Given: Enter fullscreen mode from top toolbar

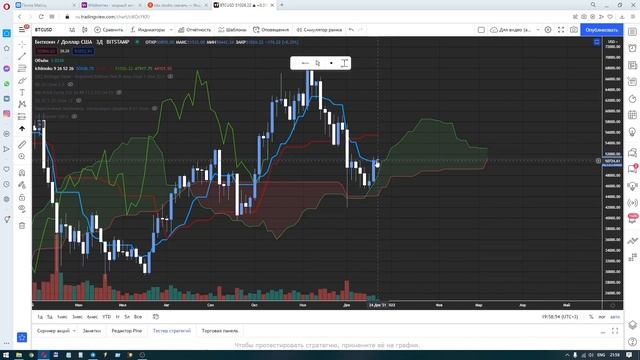Looking at the screenshot, I should point(561,30).
